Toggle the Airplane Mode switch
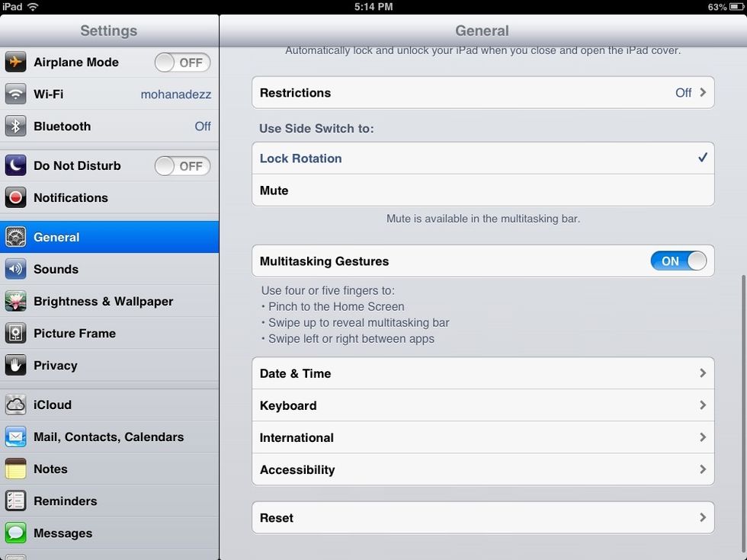Screen dimensions: 747x560 click(182, 62)
